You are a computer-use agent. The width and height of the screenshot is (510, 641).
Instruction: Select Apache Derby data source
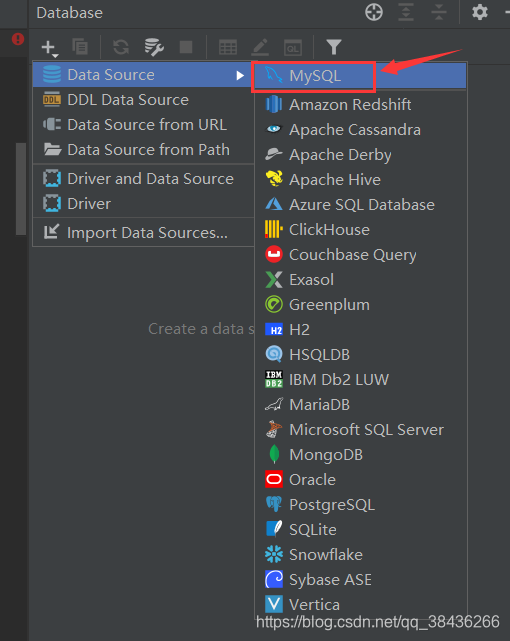point(360,155)
